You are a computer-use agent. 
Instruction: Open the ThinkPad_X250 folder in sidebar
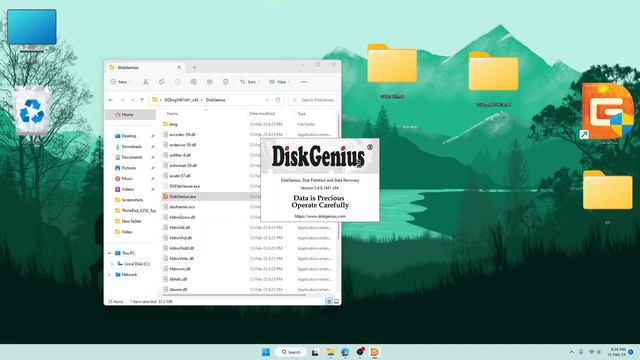tap(138, 211)
